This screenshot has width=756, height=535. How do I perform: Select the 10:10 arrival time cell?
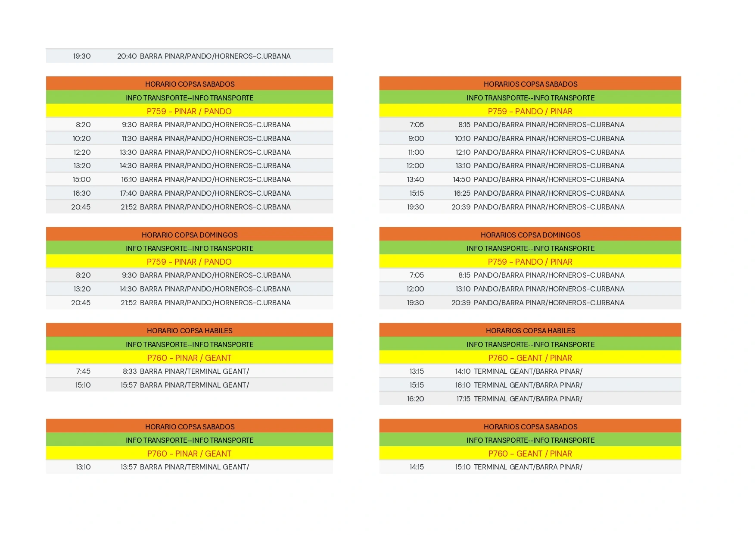pyautogui.click(x=463, y=138)
